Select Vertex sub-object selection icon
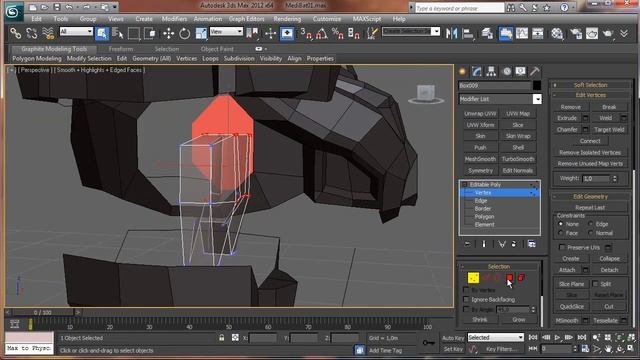The image size is (640, 360). [x=473, y=278]
